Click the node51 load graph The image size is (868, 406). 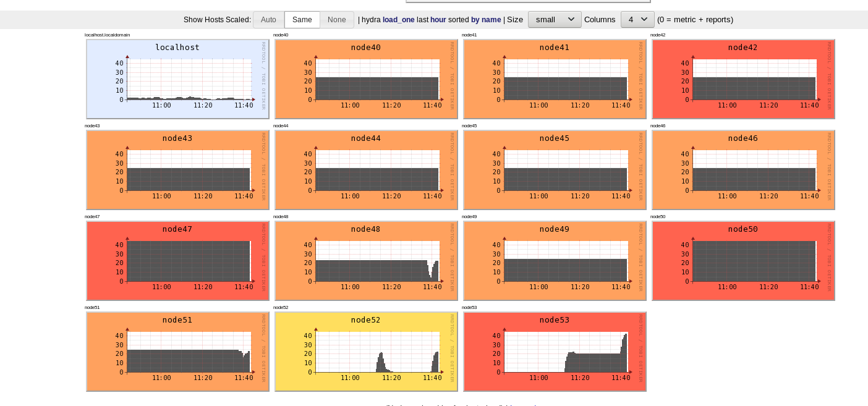click(x=177, y=352)
